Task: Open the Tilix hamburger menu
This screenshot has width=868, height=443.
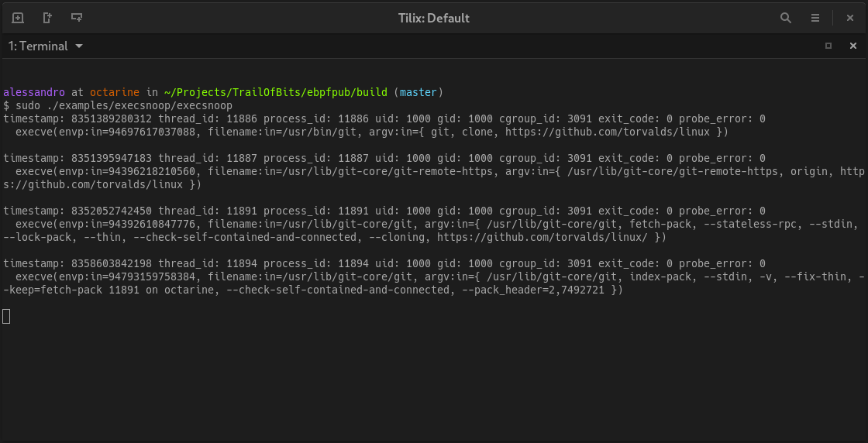Action: click(815, 18)
